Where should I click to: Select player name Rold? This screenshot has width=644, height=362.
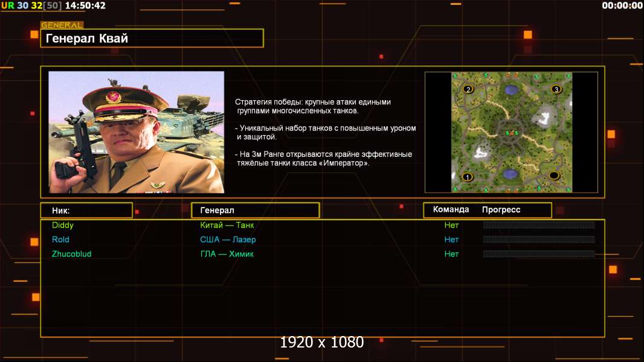pos(60,240)
